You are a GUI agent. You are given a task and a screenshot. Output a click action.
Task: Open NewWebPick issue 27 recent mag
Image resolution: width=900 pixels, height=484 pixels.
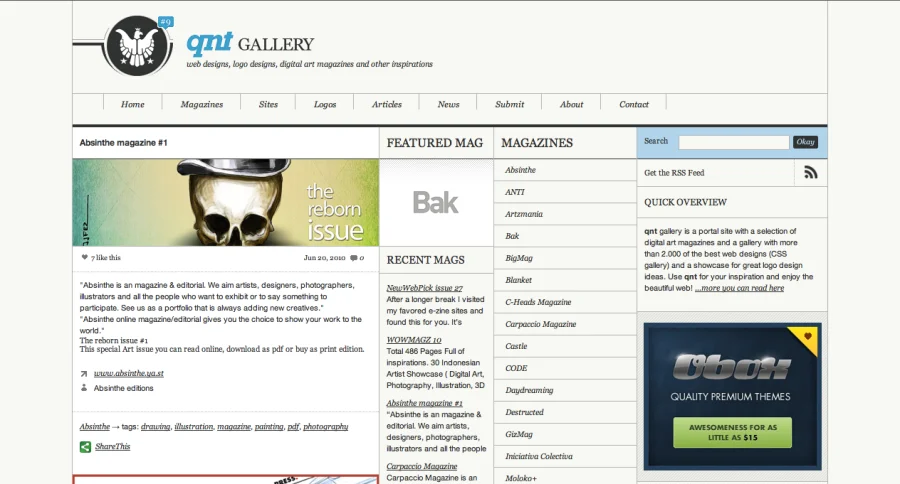[x=425, y=287]
